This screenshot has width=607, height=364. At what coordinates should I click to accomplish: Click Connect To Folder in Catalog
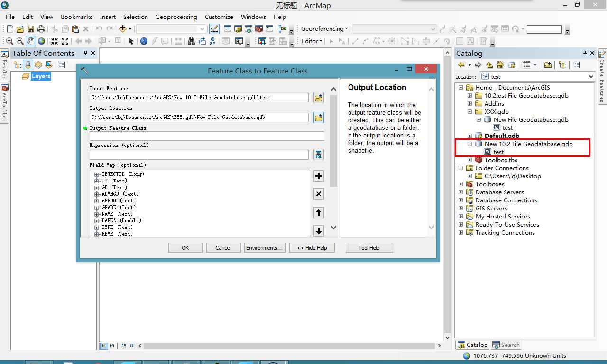pyautogui.click(x=548, y=65)
